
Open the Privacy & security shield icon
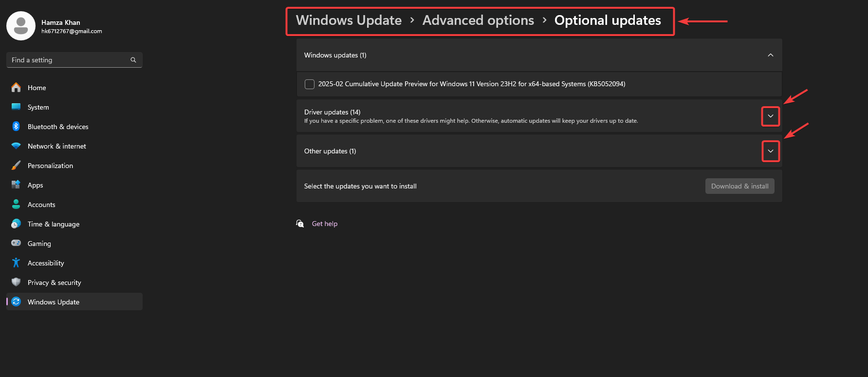coord(16,283)
